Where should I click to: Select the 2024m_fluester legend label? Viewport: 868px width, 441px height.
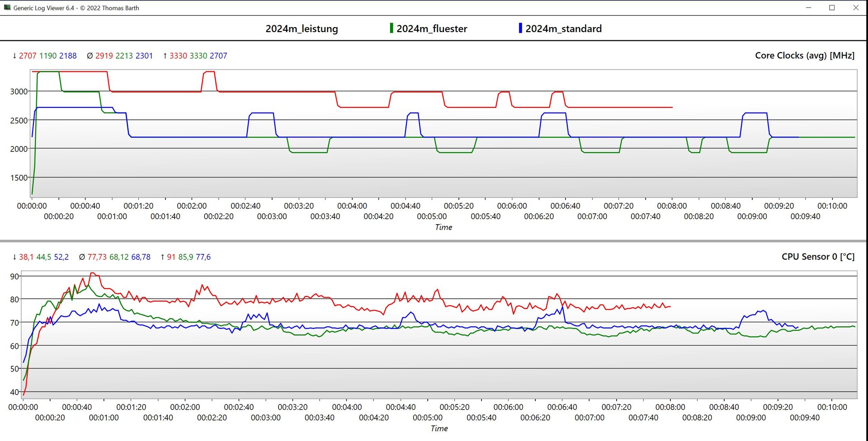432,28
